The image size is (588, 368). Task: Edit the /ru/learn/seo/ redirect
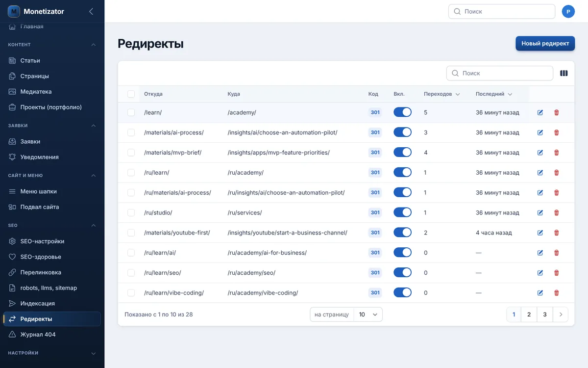[540, 273]
